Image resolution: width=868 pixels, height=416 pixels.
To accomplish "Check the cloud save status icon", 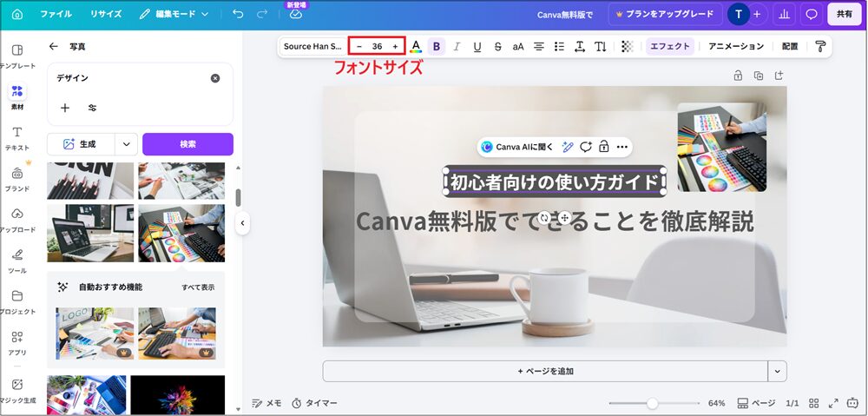I will coord(296,15).
